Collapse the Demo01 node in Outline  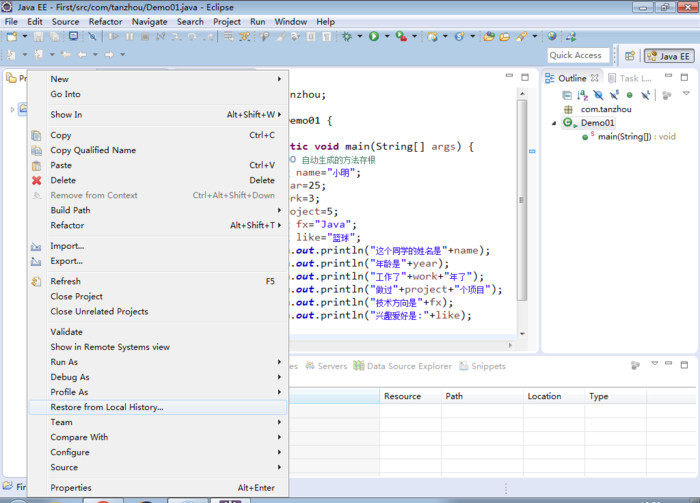click(x=554, y=123)
